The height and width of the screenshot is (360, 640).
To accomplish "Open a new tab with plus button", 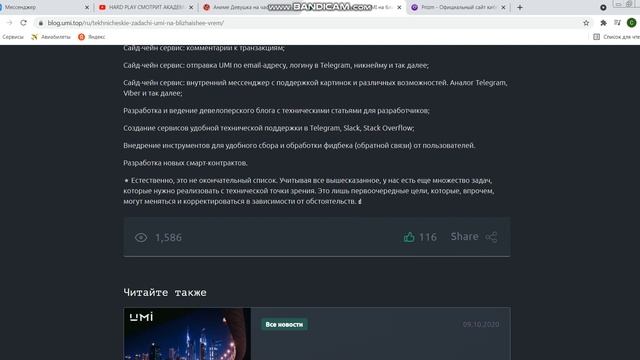I will coord(520,7).
